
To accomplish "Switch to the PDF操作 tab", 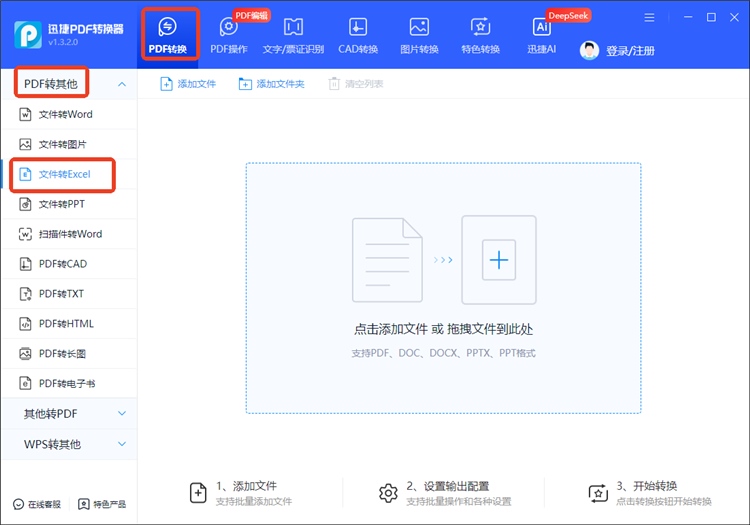I will [229, 35].
